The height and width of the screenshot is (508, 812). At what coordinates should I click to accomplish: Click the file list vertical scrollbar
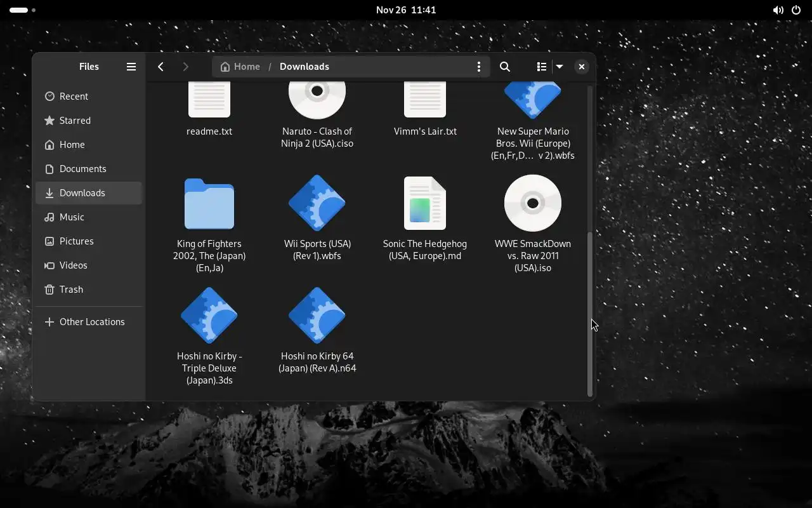pyautogui.click(x=590, y=314)
